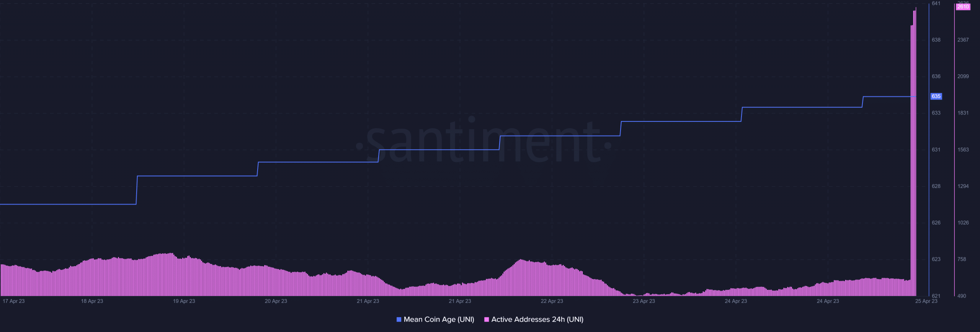Click the 17 Apr 23 date label

[13, 301]
